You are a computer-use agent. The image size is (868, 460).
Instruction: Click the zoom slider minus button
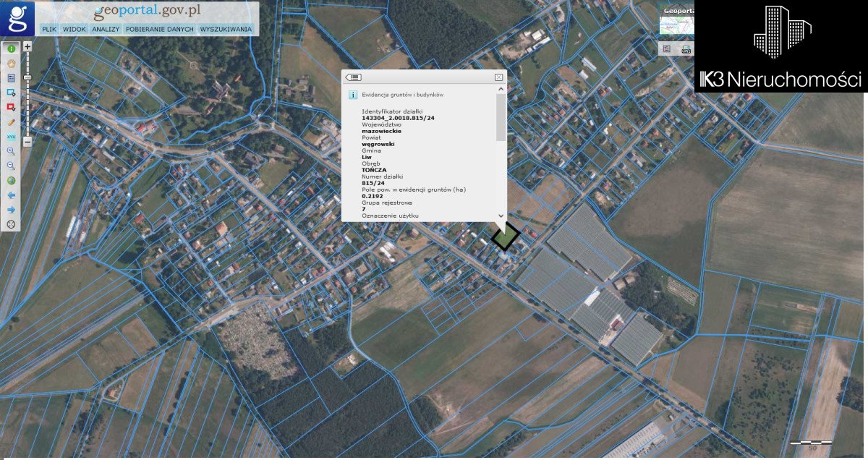27,142
